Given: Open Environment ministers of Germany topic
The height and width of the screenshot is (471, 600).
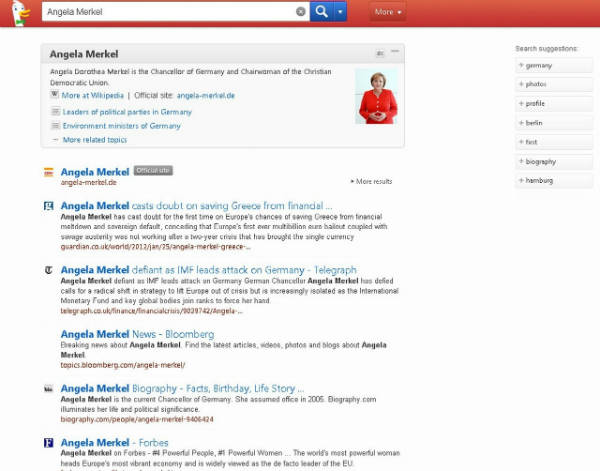Looking at the screenshot, I should tap(121, 126).
